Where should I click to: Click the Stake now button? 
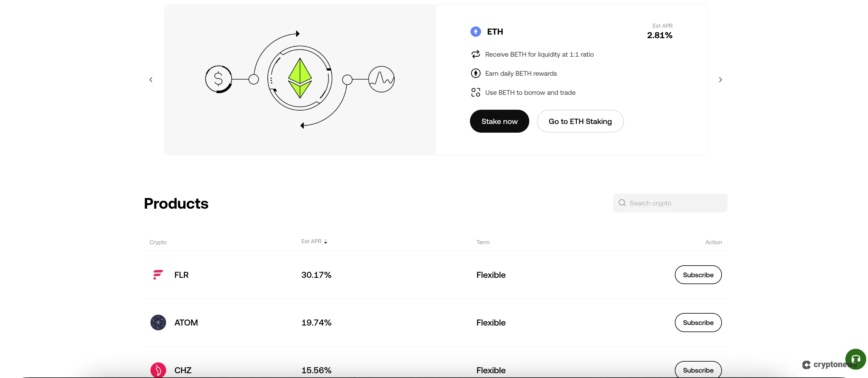coord(499,121)
